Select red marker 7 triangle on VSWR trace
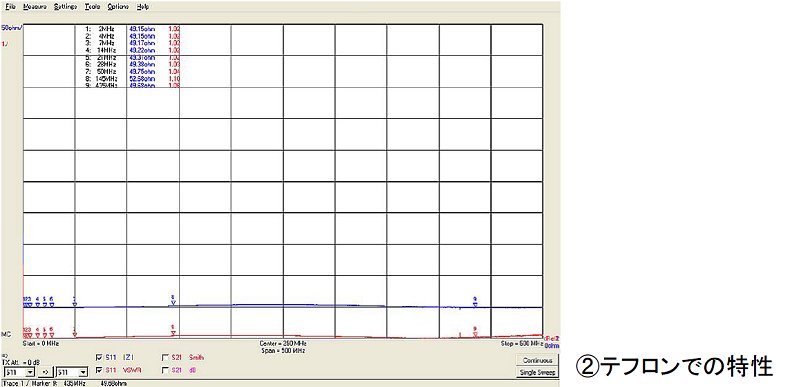The width and height of the screenshot is (790, 387). pyautogui.click(x=75, y=335)
